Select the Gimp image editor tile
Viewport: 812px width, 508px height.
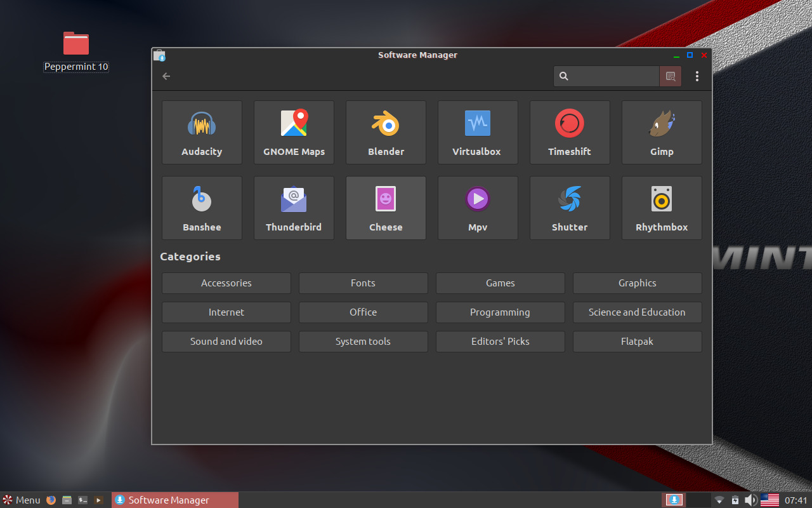(x=662, y=132)
